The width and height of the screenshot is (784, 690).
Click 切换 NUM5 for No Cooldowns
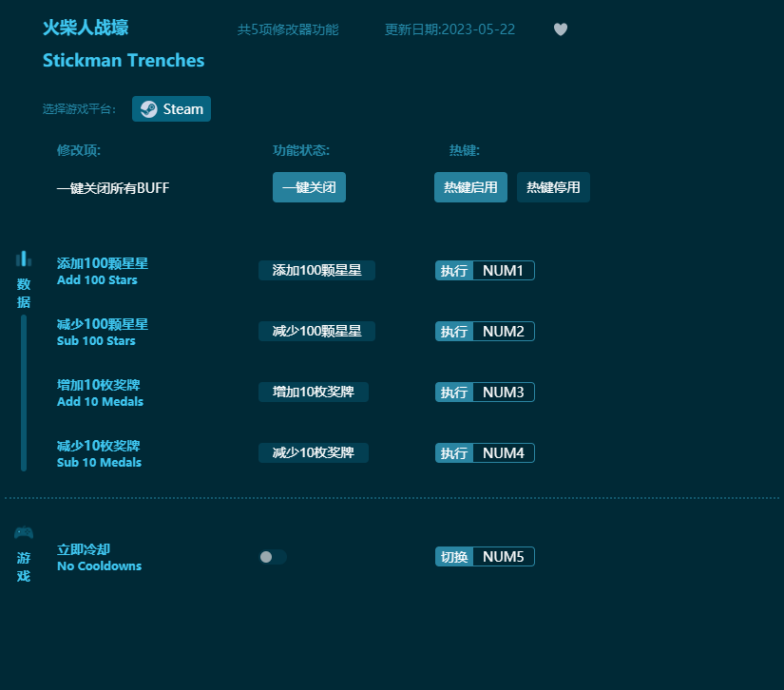(485, 557)
